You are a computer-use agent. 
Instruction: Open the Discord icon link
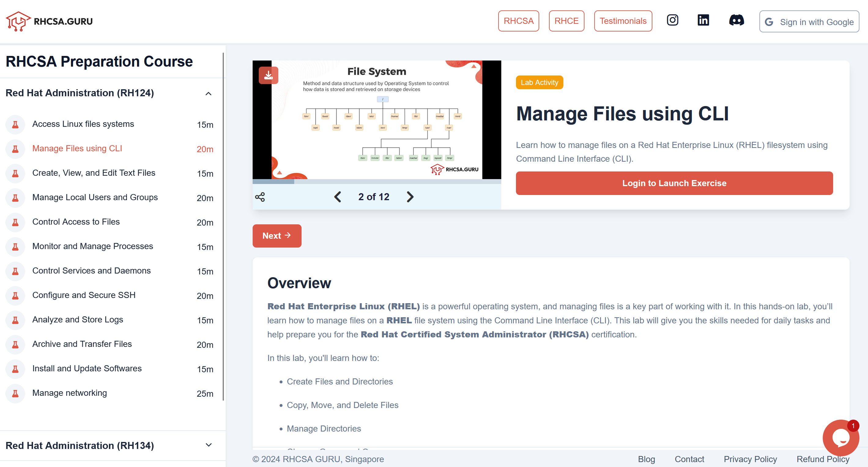pos(736,20)
